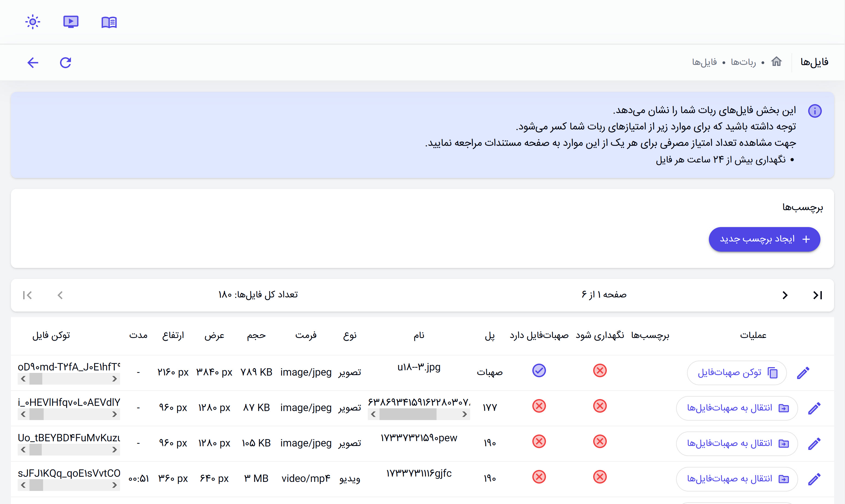Jump to the last page arrow

point(817,295)
